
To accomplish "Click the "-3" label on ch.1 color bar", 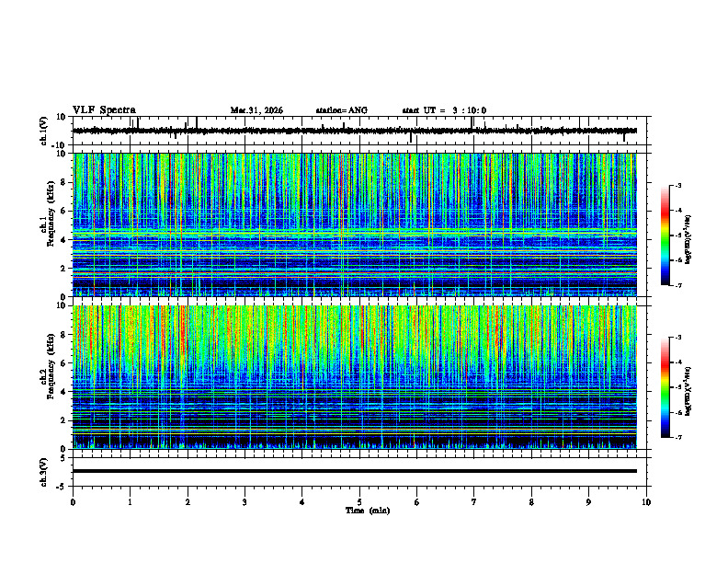I will point(678,185).
